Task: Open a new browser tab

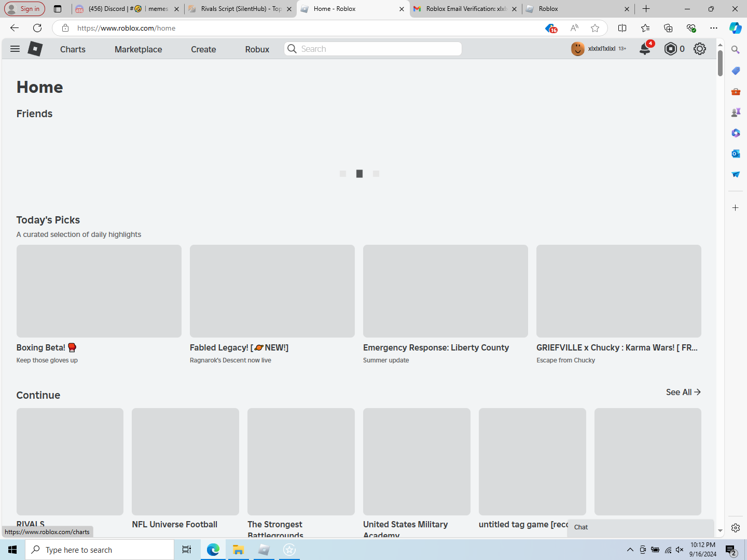Action: (646, 9)
